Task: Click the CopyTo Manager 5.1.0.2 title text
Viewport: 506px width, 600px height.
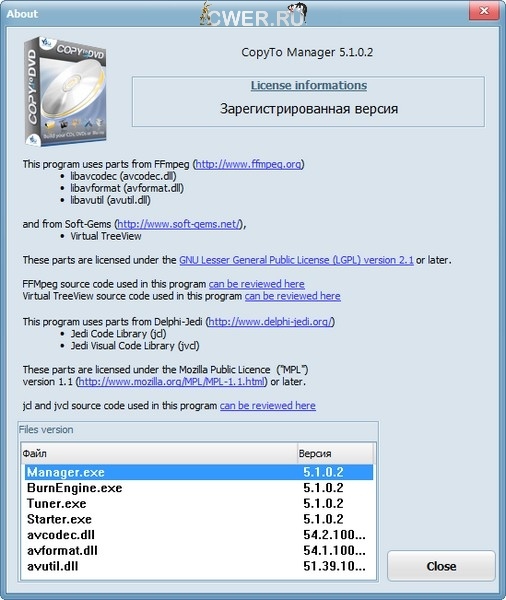Action: point(307,52)
